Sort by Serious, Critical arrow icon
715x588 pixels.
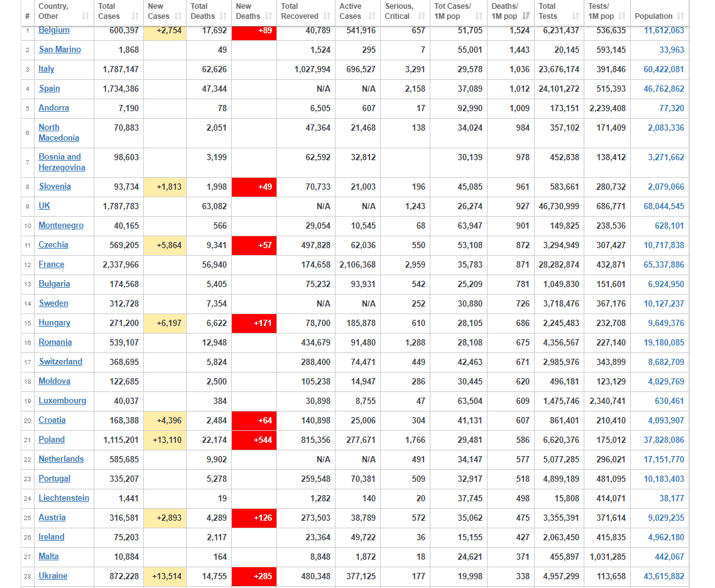(422, 16)
